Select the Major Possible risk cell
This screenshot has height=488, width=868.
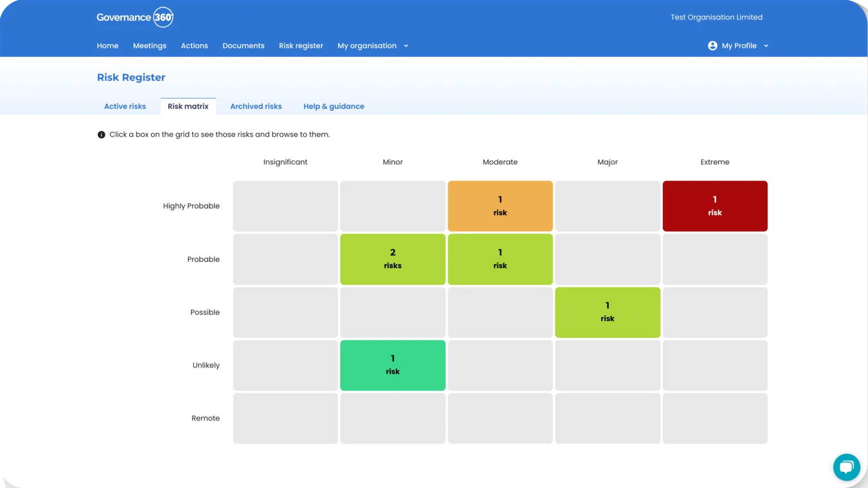coord(607,312)
